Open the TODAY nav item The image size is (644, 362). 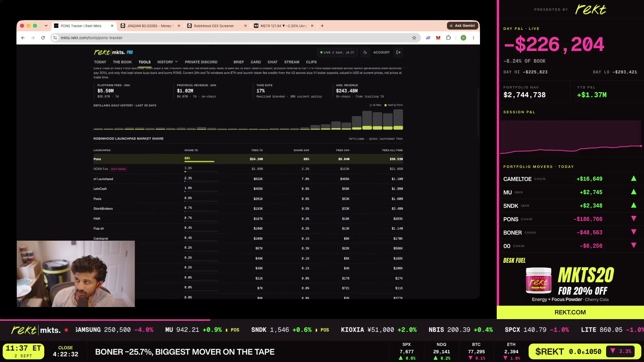point(100,62)
